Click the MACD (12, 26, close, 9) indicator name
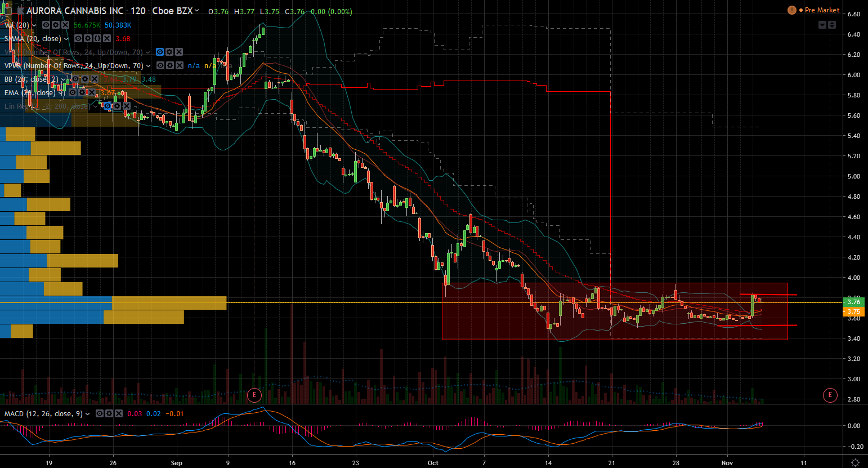 (x=43, y=414)
